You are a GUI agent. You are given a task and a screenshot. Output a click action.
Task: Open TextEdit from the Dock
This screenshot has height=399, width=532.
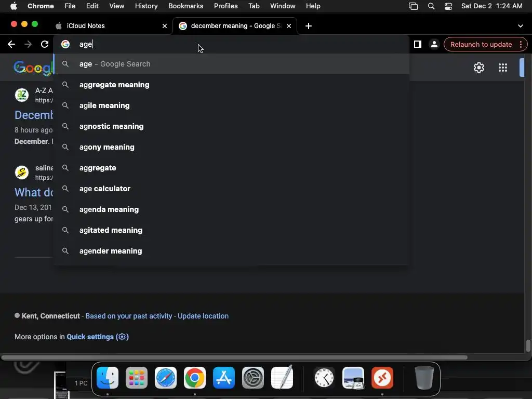282,378
